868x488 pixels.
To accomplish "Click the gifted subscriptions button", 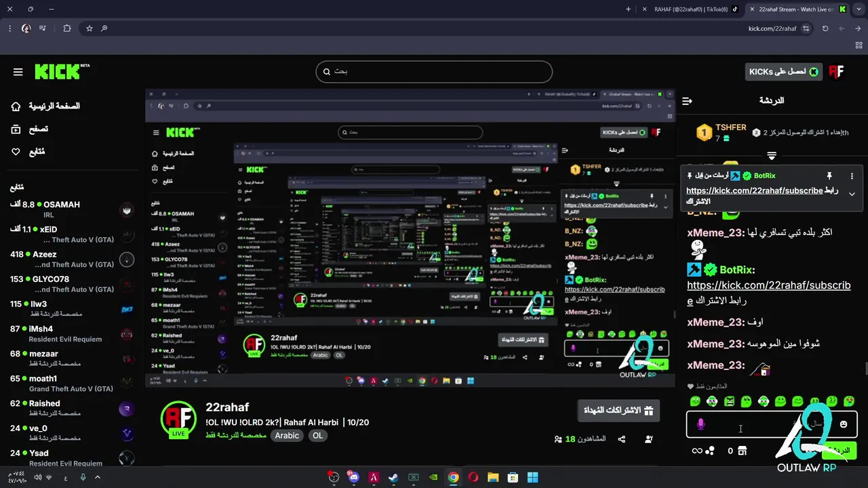I will pos(618,411).
